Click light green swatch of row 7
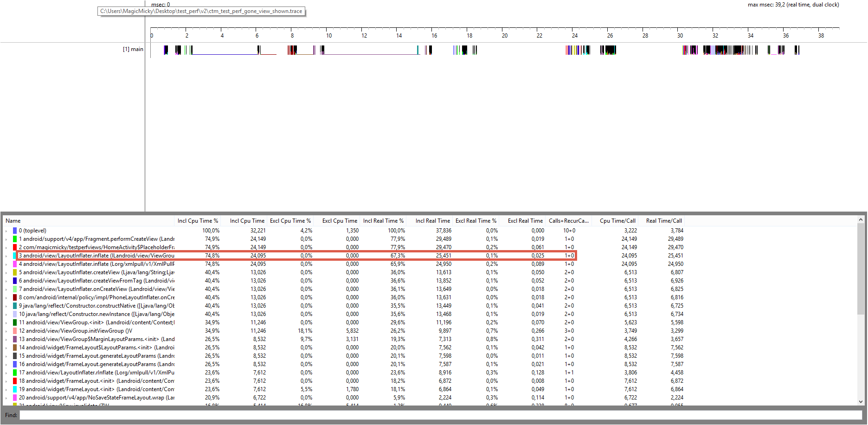Screen dimensions: 868x425 pos(15,289)
